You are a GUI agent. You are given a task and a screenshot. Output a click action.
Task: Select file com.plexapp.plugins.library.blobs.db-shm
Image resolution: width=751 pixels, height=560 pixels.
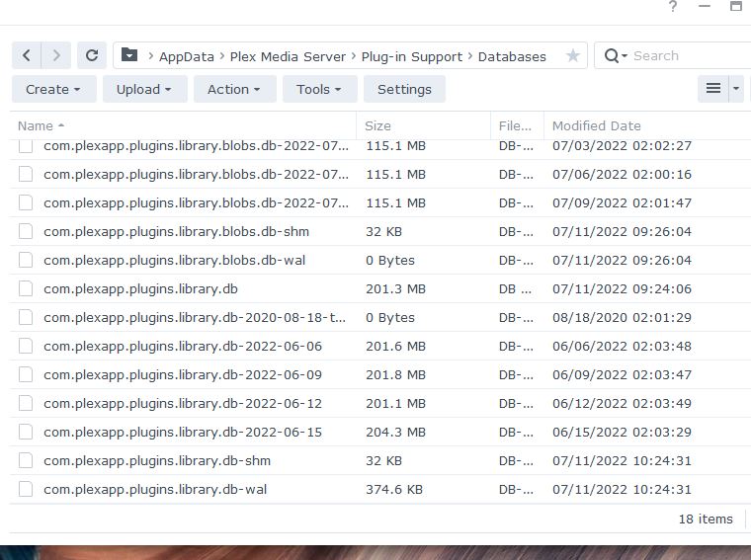176,232
